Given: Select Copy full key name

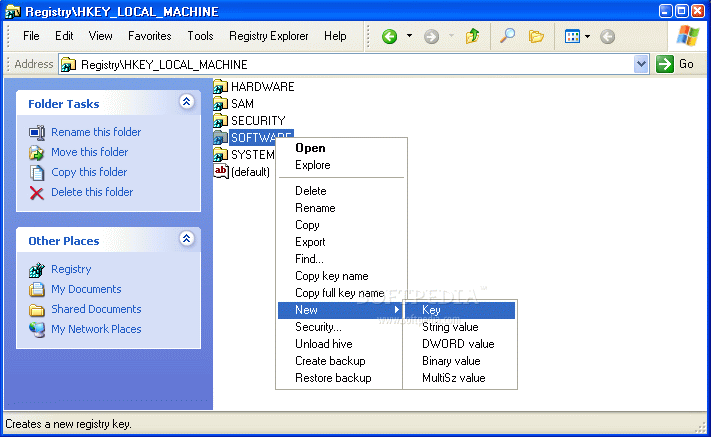Looking at the screenshot, I should click(x=341, y=293).
